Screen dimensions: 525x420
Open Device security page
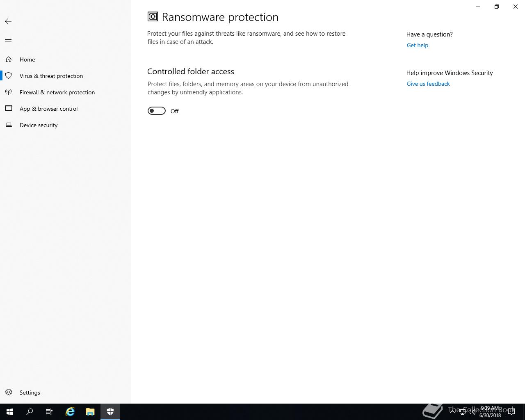(x=66, y=125)
